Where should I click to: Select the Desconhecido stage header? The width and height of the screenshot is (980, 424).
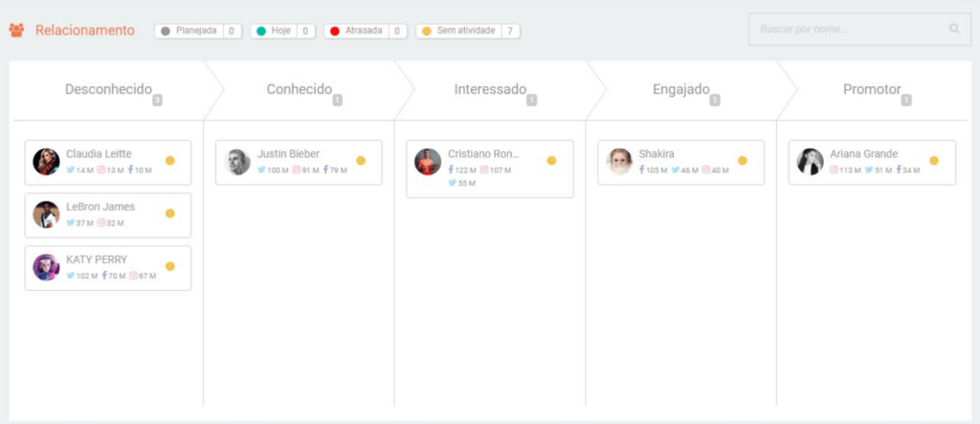point(109,89)
